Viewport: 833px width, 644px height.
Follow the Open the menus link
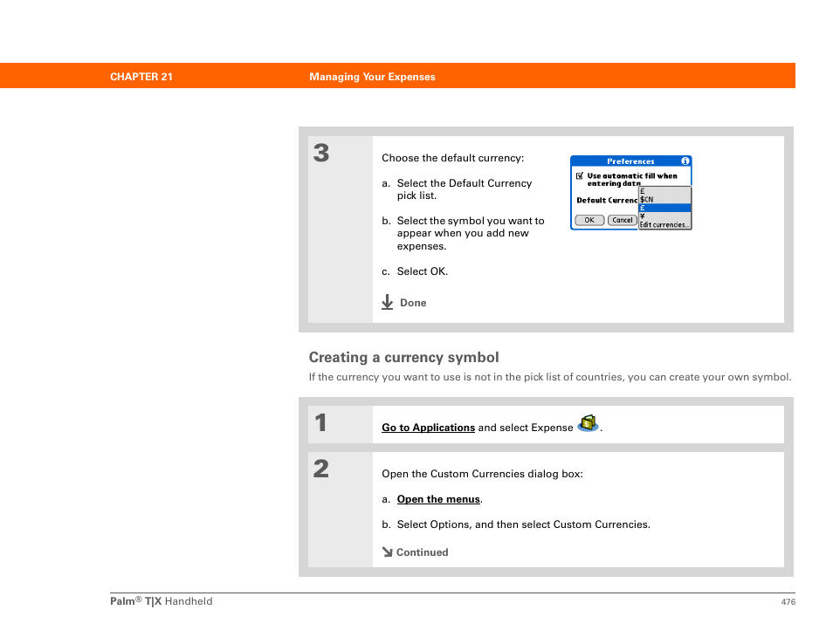438,499
